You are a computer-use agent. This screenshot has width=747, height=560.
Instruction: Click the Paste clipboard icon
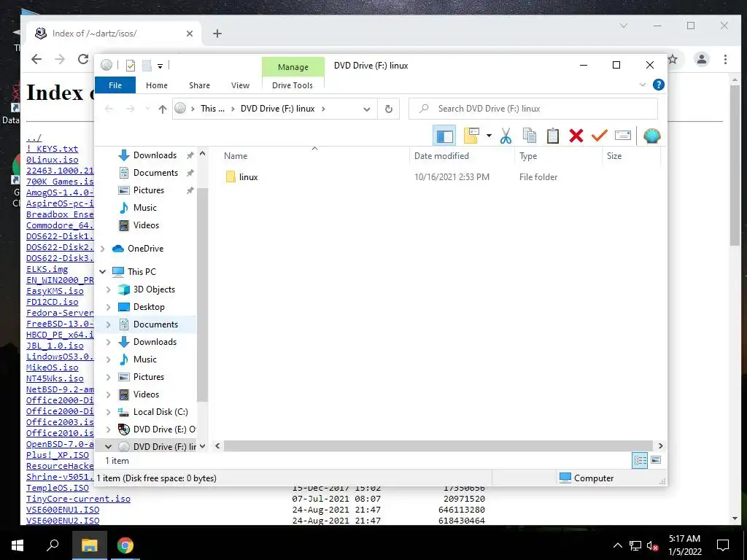click(553, 136)
